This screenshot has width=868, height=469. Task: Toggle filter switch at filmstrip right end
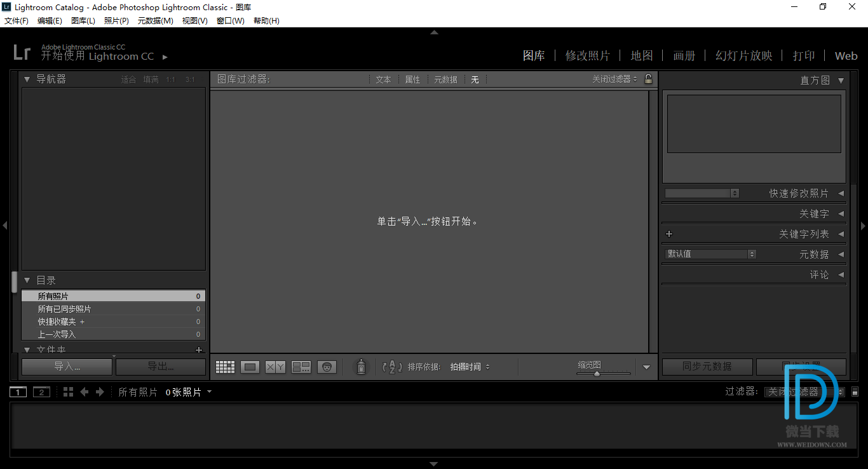click(855, 392)
